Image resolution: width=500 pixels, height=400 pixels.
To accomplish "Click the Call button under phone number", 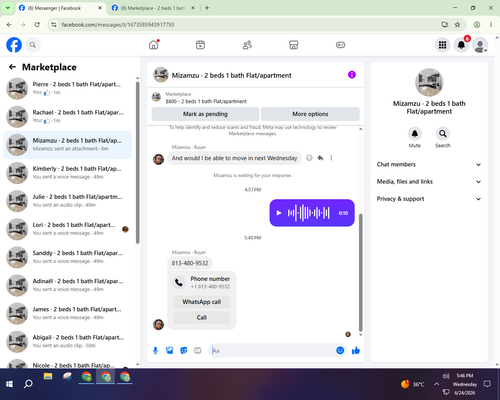I will tap(202, 317).
